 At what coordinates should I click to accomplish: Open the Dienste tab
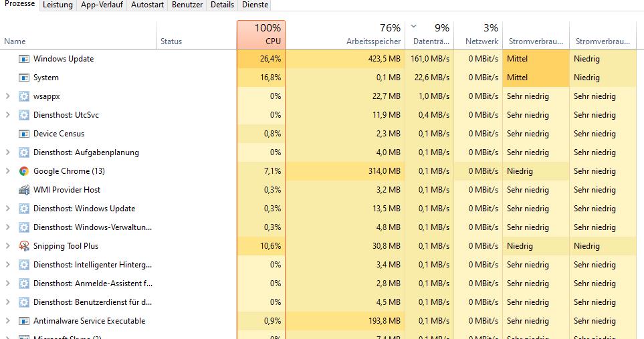coord(255,5)
